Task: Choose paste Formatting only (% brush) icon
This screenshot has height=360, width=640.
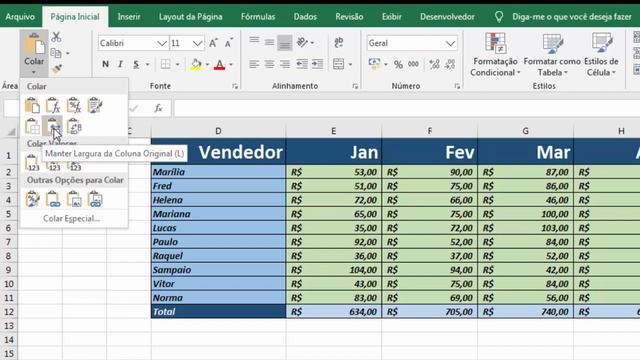Action: tap(32, 199)
